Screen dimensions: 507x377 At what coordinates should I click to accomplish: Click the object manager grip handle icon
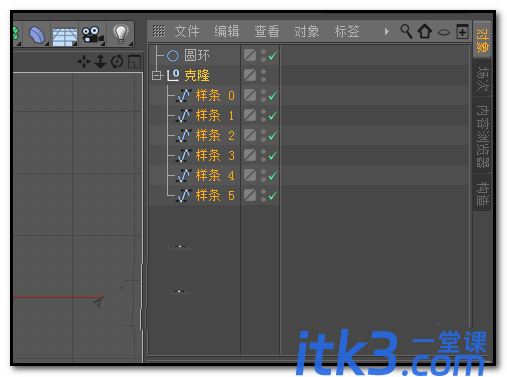pyautogui.click(x=159, y=31)
